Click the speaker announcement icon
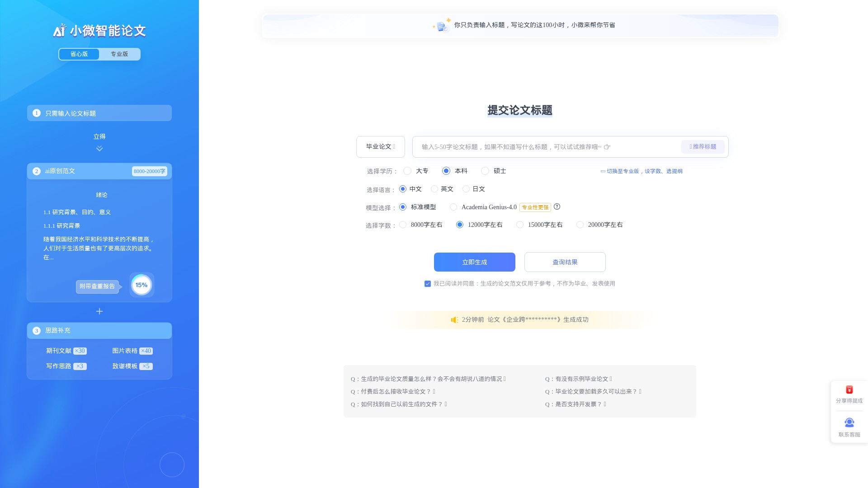Image resolution: width=868 pixels, height=488 pixels. click(454, 320)
